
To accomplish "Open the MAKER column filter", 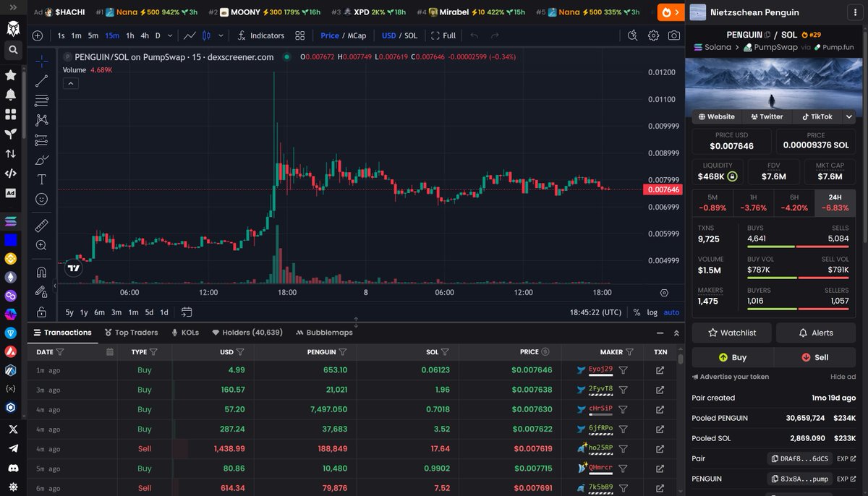I will pos(629,352).
